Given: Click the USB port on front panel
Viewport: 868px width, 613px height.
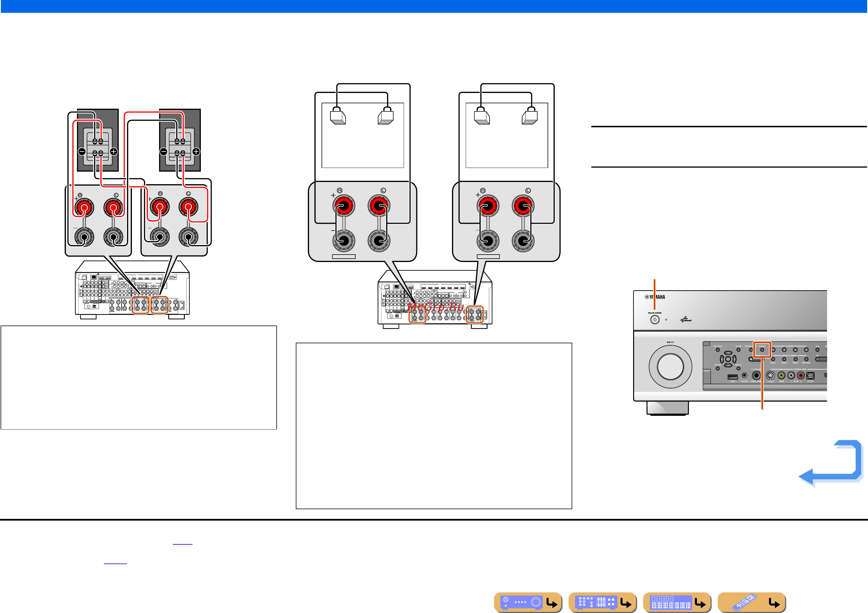Looking at the screenshot, I should 733,377.
